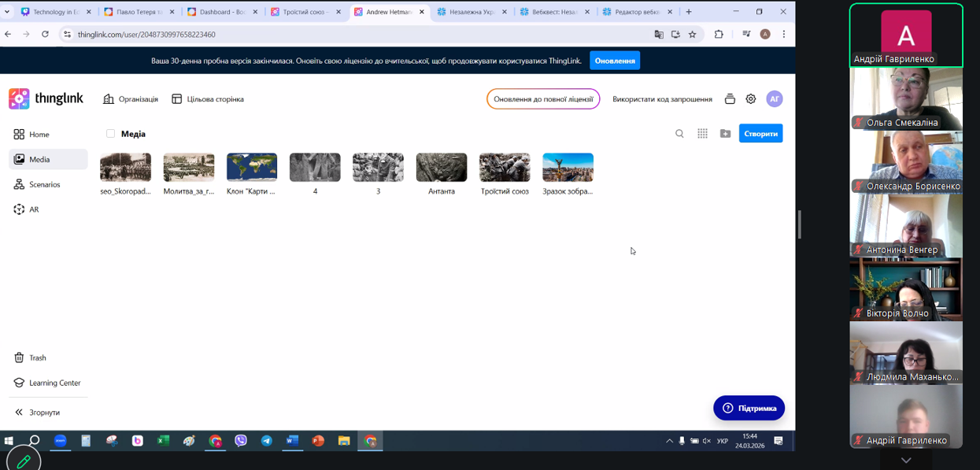This screenshot has width=980, height=470.
Task: Click the blue Створити button
Action: pyautogui.click(x=760, y=134)
